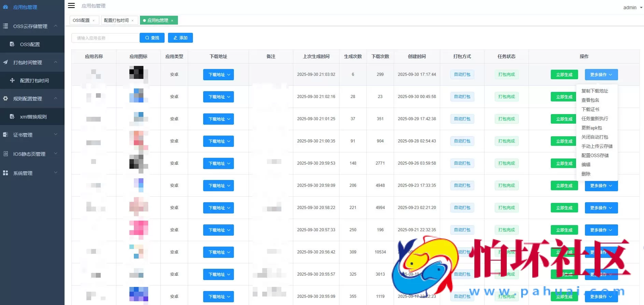644x305 pixels.
Task: Focus the 请输入应用名称 search field
Action: click(105, 38)
